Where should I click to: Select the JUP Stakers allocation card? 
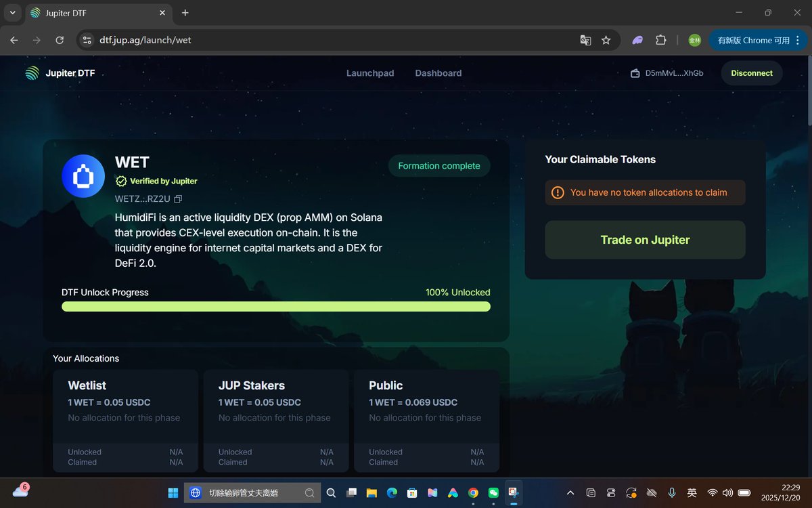[276, 421]
